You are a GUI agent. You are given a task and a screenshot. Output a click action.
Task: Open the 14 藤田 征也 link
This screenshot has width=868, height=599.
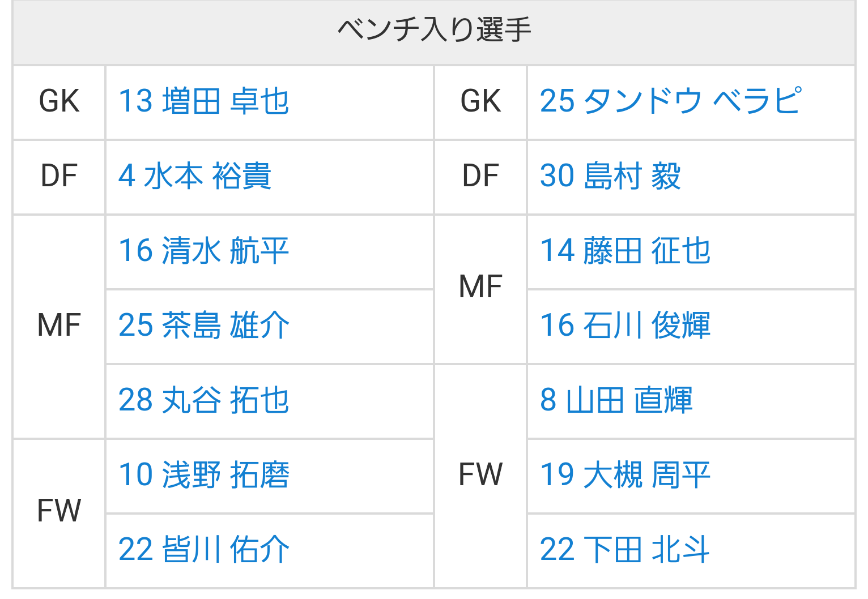(625, 251)
